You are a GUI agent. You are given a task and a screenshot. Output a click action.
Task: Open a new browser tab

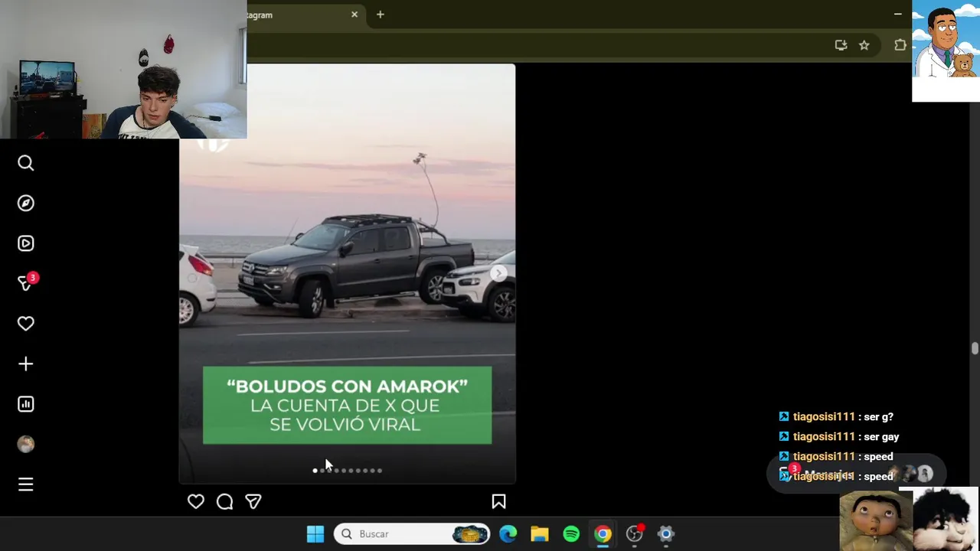coord(381,15)
